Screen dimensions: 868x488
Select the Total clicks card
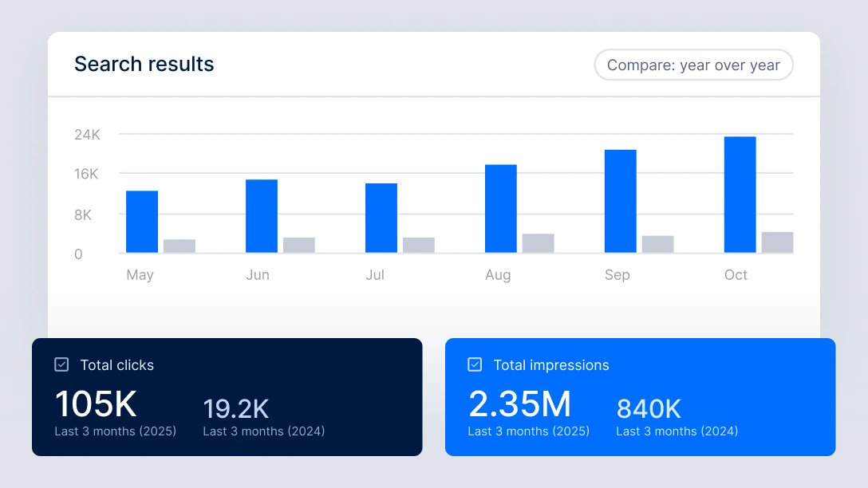(227, 397)
